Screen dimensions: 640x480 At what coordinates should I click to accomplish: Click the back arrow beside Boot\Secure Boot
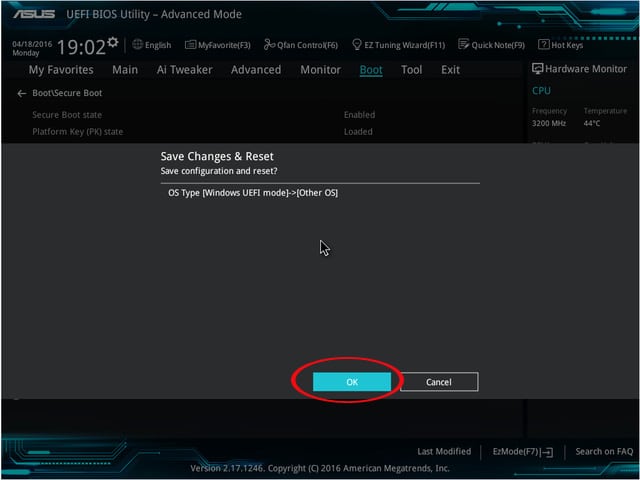coord(22,93)
